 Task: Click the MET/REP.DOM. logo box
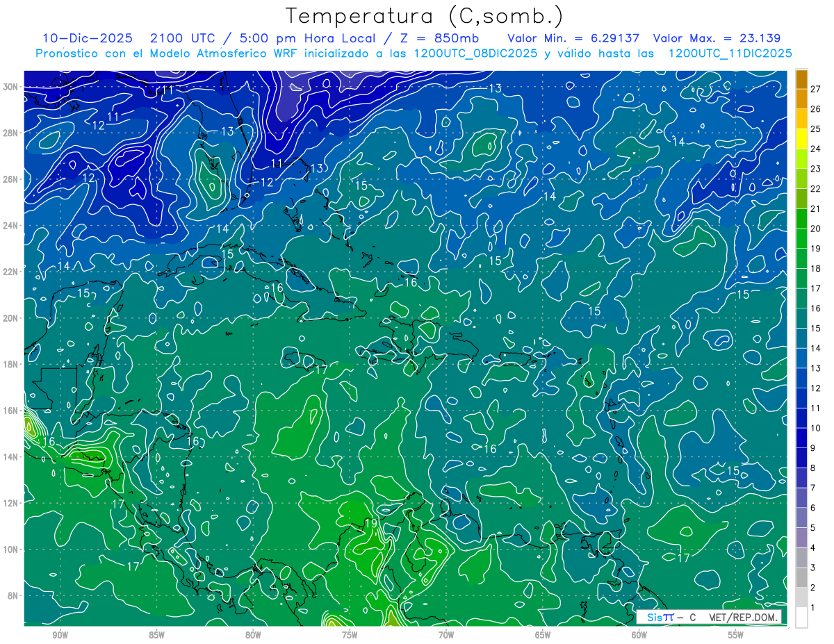click(x=709, y=617)
